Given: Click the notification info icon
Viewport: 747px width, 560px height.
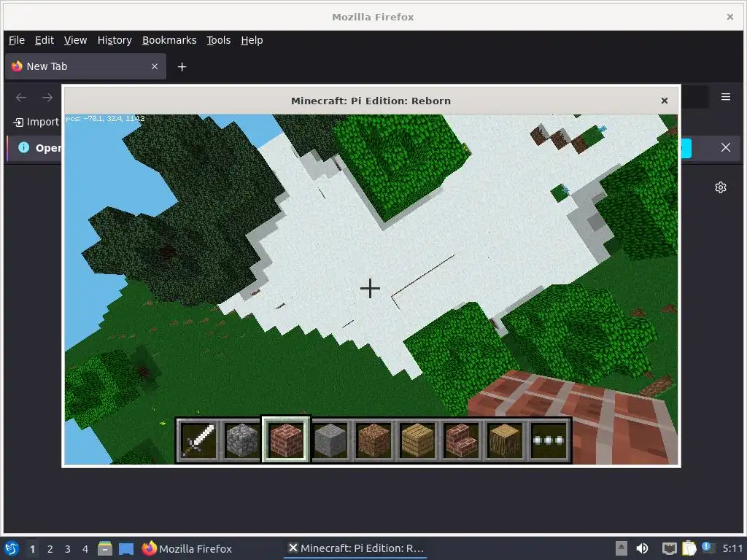Looking at the screenshot, I should point(23,147).
